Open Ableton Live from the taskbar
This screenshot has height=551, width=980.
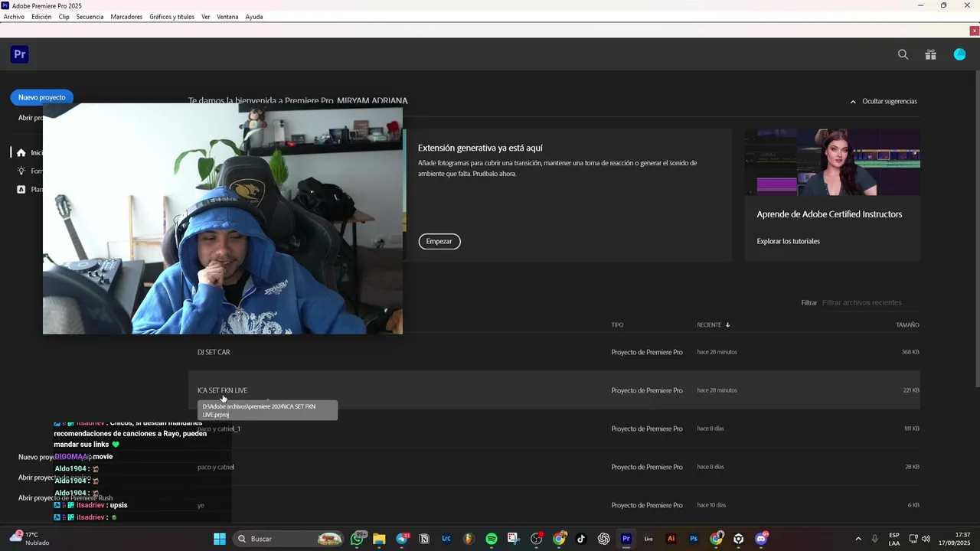point(648,539)
